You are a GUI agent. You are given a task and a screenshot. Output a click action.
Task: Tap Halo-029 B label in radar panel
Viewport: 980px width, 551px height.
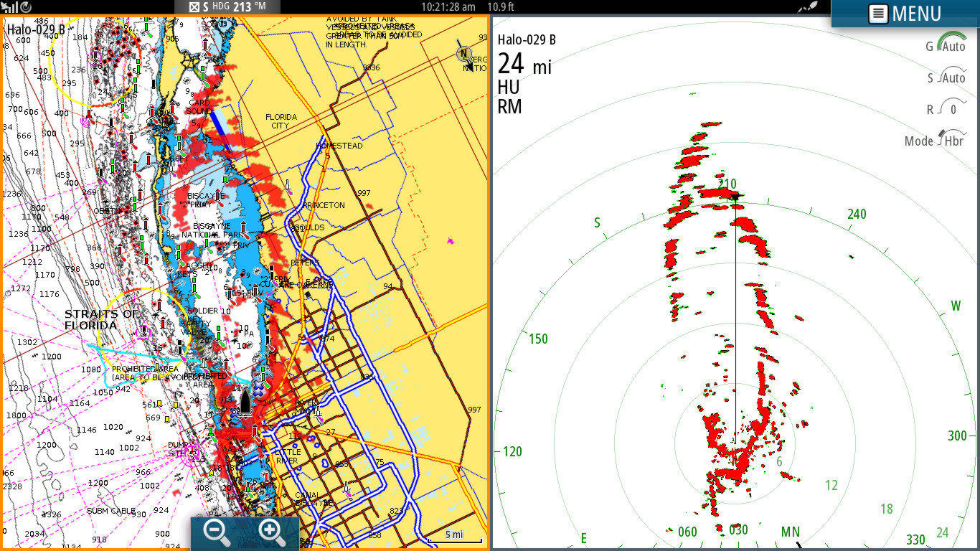[527, 39]
